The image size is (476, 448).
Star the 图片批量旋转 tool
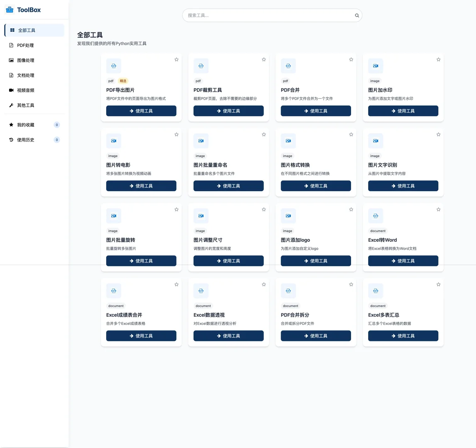(176, 209)
